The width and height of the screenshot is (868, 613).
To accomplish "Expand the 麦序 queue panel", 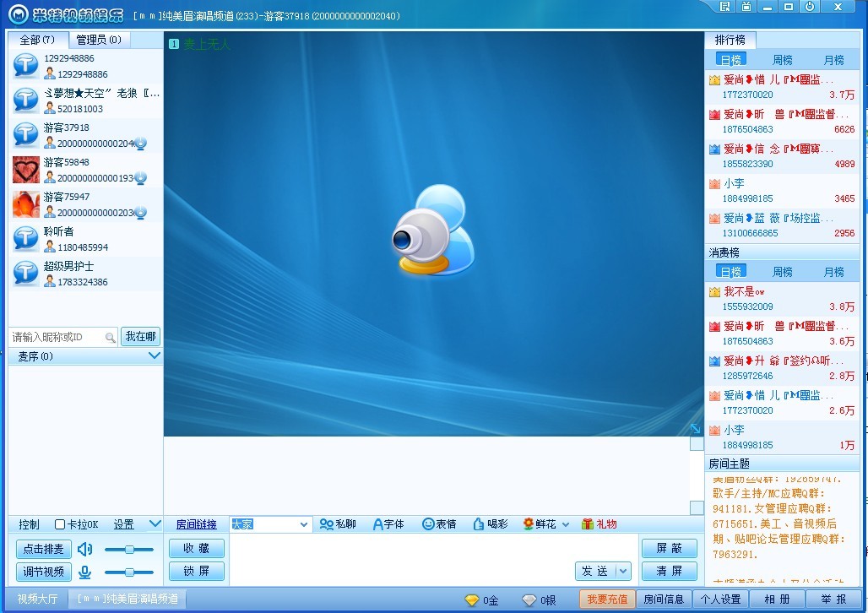I will point(154,356).
